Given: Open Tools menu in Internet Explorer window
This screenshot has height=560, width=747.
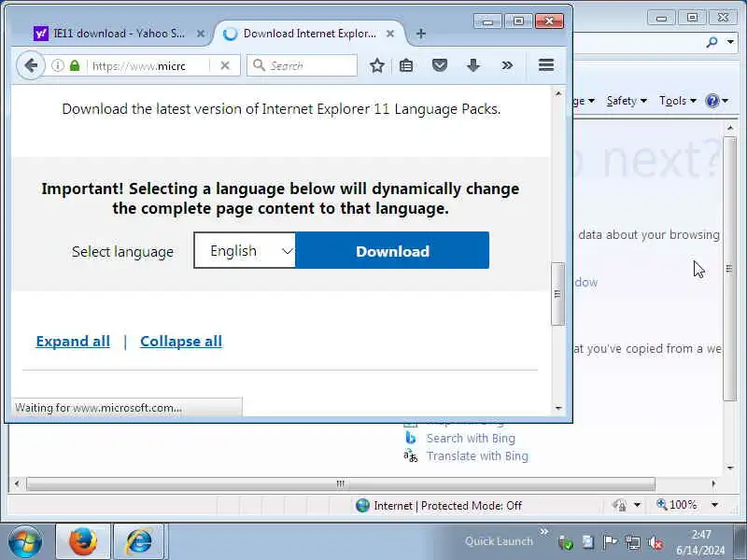Looking at the screenshot, I should pyautogui.click(x=677, y=101).
